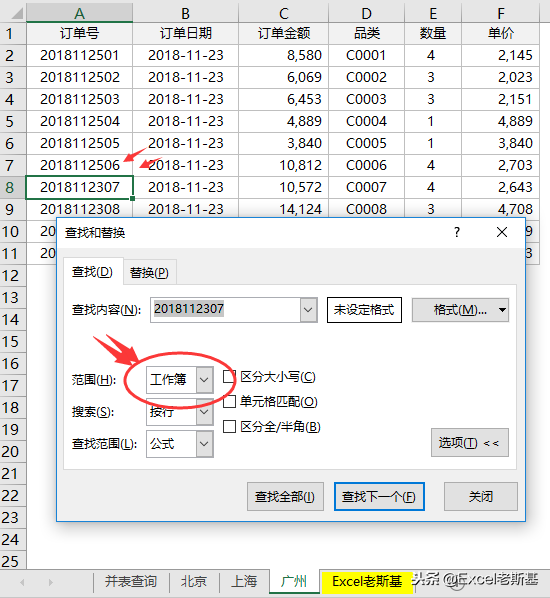Select column E header
550x598 pixels.
coord(433,14)
